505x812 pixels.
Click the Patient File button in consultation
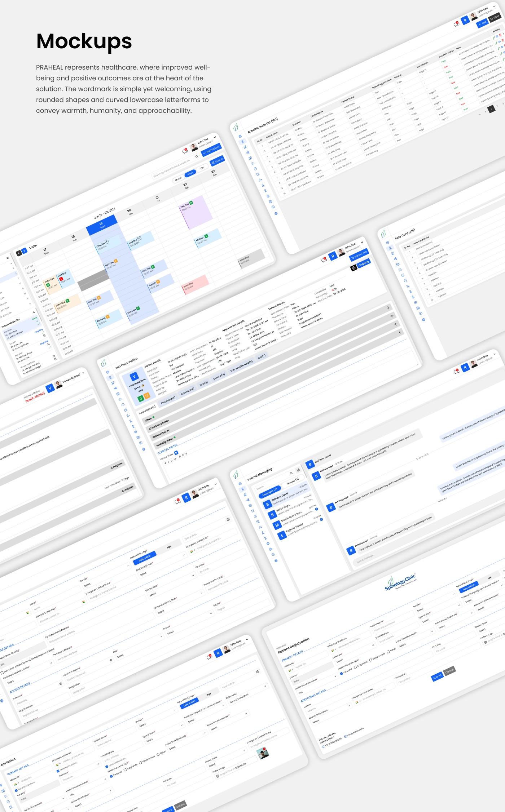pyautogui.click(x=359, y=255)
